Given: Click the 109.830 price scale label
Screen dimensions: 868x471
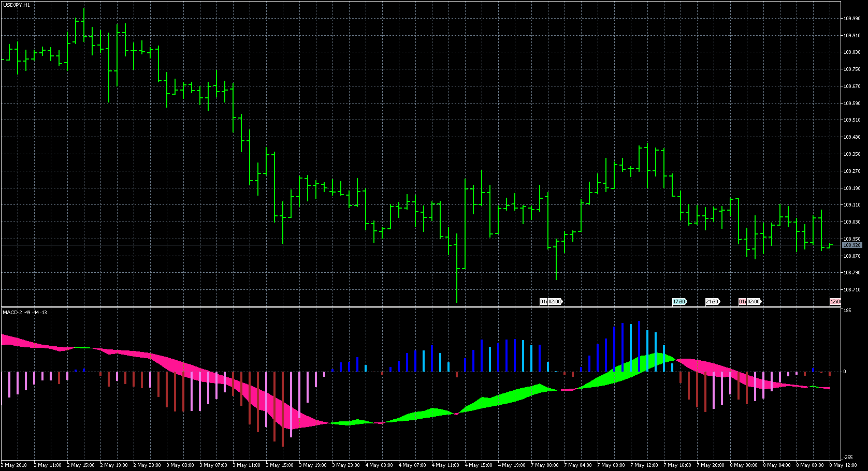Looking at the screenshot, I should [852, 52].
